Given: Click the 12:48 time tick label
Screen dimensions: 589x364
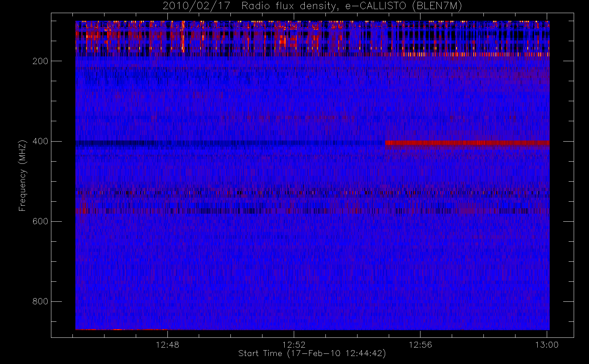Looking at the screenshot, I should click(167, 345).
